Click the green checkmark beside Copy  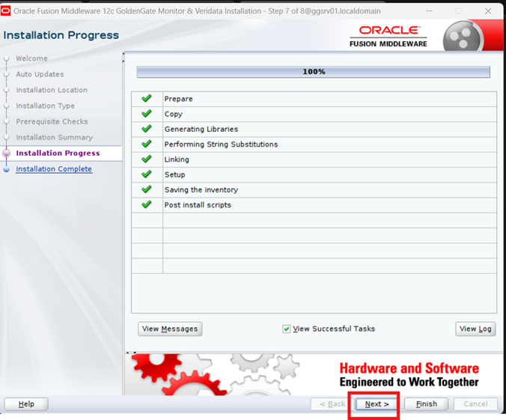tap(147, 114)
